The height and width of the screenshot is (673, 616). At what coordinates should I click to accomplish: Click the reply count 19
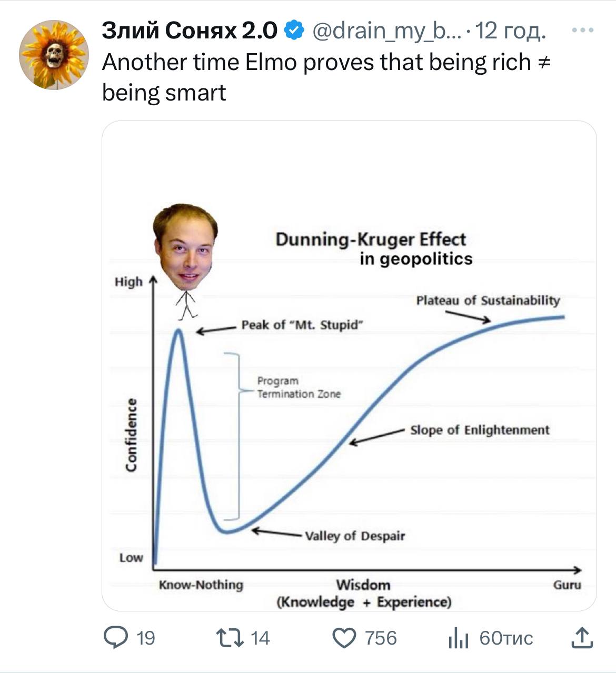click(145, 638)
